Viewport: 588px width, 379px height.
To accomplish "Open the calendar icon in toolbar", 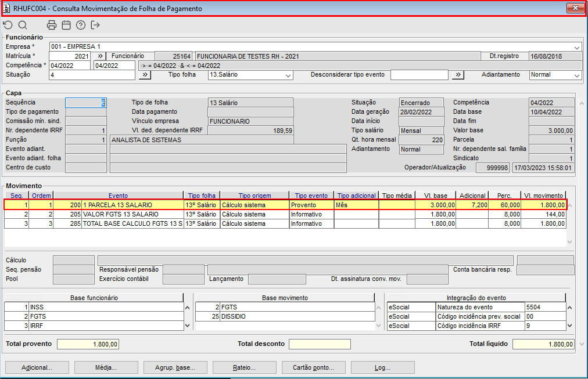I will coord(66,25).
